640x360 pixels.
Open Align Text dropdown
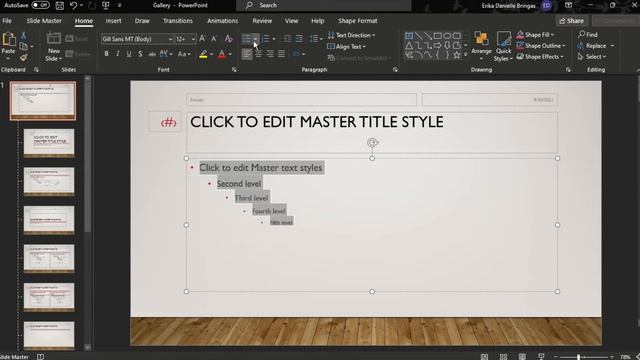click(x=347, y=47)
